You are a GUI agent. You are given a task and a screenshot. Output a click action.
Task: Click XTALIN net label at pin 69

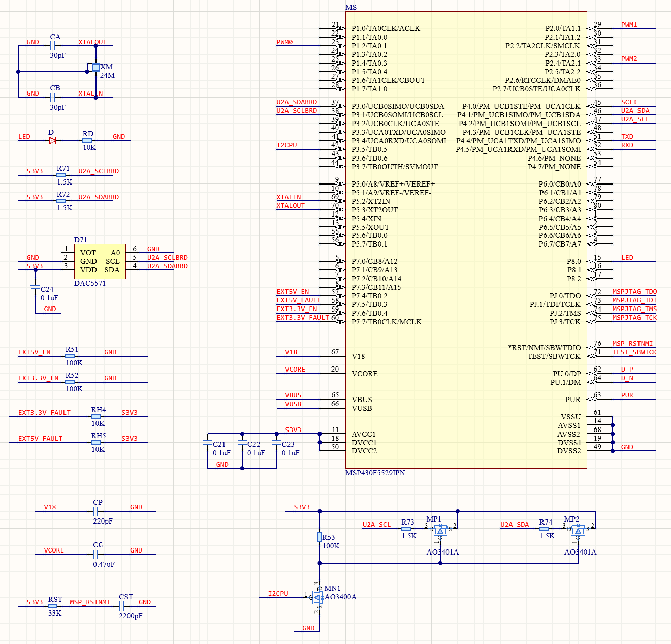click(289, 197)
